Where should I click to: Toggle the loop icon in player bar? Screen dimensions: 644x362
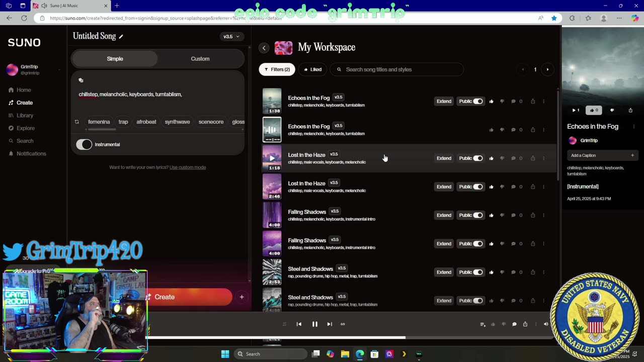coord(343,324)
